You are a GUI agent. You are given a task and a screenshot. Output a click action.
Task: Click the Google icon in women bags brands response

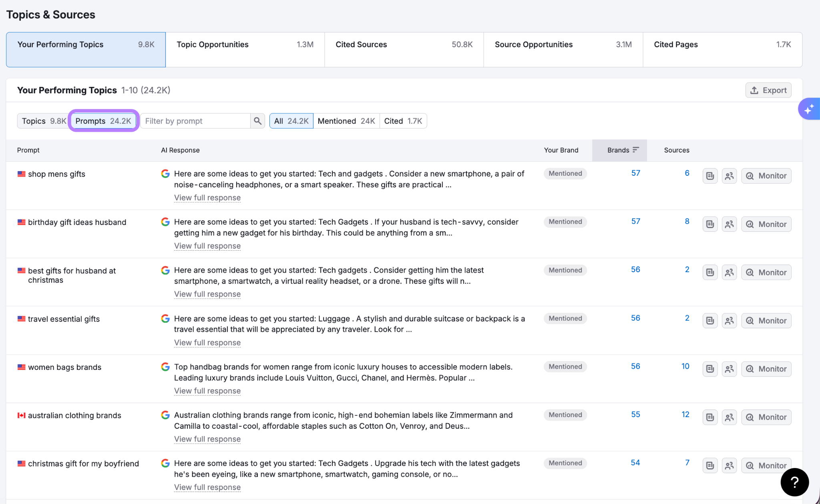[165, 366]
